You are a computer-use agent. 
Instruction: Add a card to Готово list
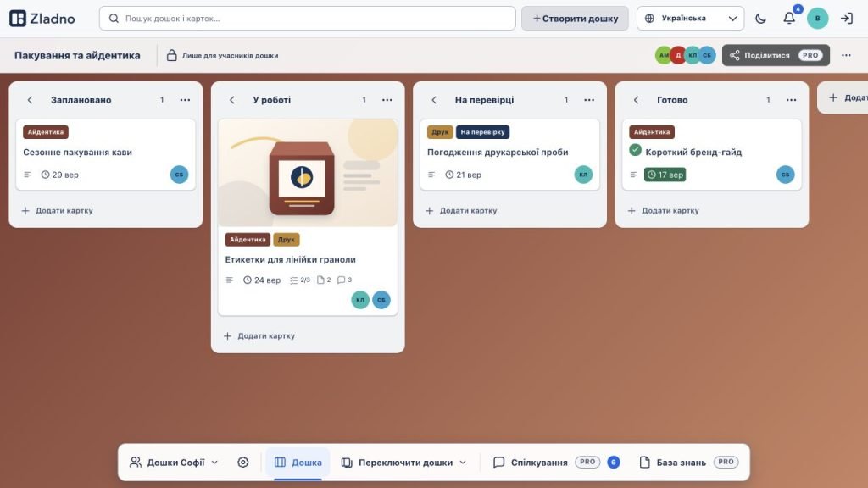(x=663, y=211)
